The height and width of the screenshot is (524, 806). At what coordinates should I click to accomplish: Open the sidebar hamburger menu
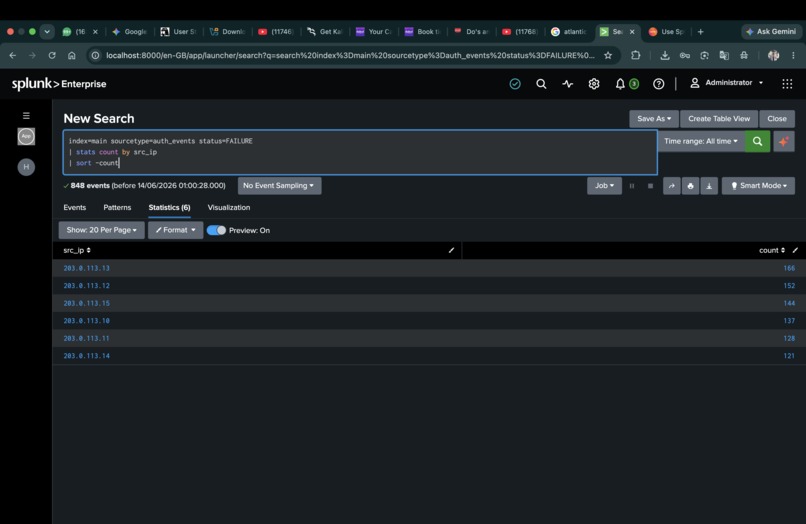pyautogui.click(x=26, y=116)
